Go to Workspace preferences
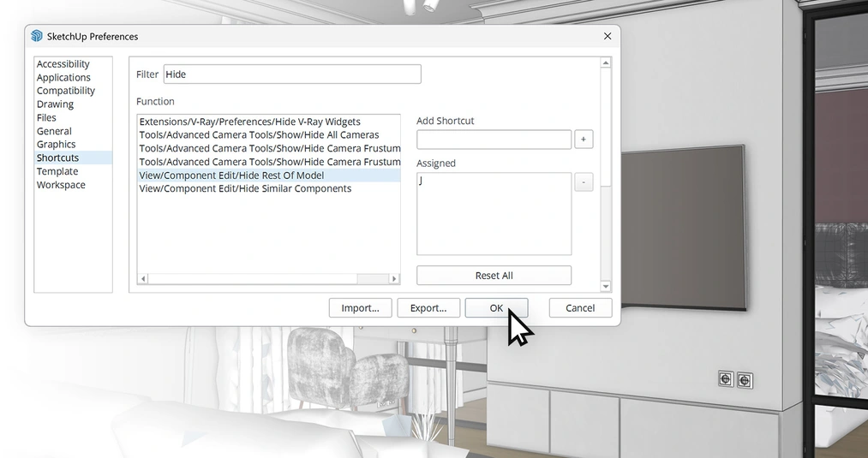 [61, 185]
